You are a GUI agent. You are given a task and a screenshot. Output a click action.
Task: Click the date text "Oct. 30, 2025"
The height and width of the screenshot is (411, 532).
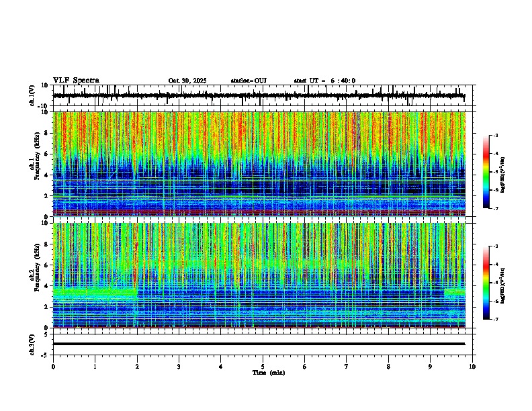point(187,81)
